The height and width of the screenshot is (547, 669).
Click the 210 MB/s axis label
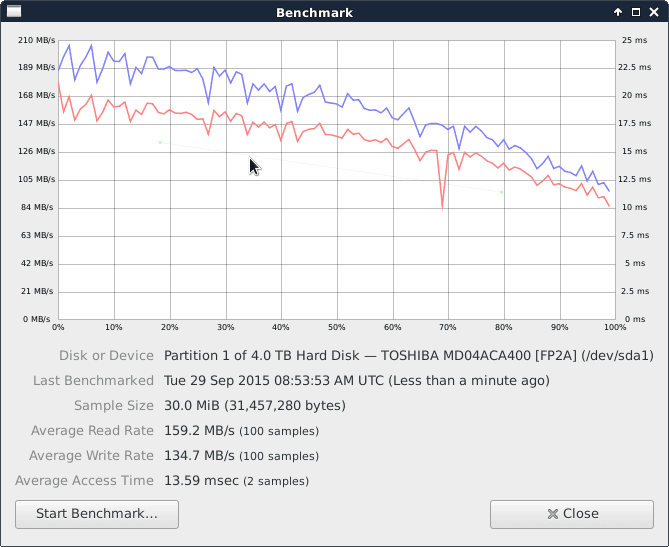[x=37, y=40]
